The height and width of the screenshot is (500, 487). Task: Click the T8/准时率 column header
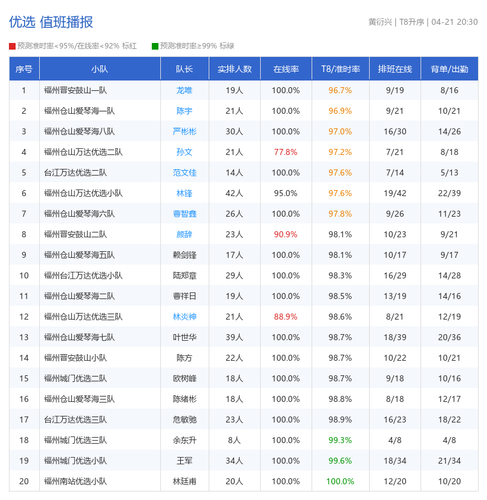tap(340, 69)
